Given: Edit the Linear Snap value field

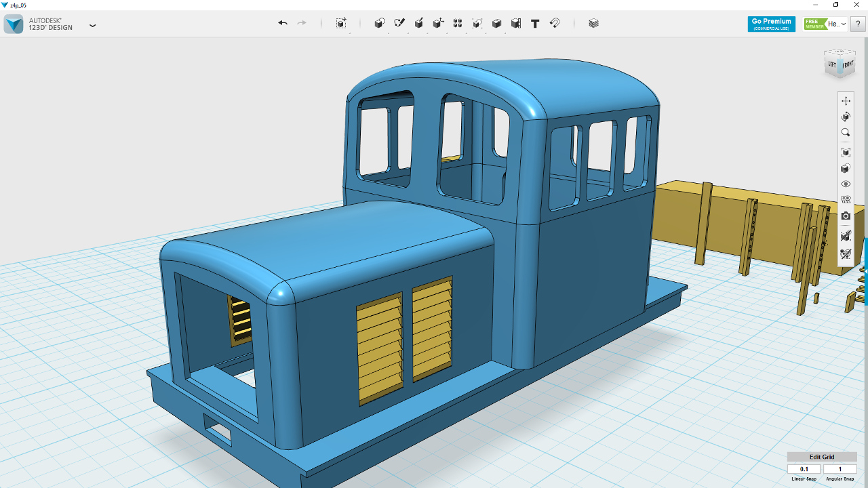Looking at the screenshot, I should click(x=804, y=469).
